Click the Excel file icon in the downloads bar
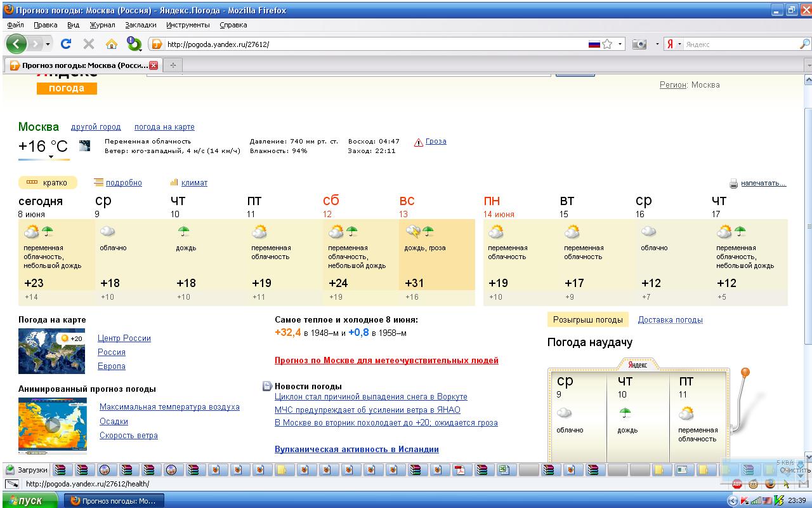Screen dimensions: 812x508 tap(504, 470)
